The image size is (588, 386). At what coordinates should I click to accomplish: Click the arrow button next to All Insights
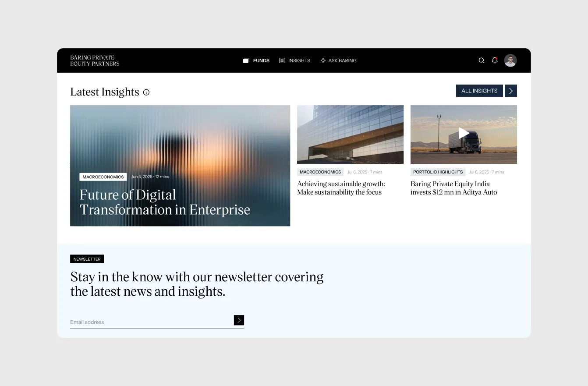[511, 91]
